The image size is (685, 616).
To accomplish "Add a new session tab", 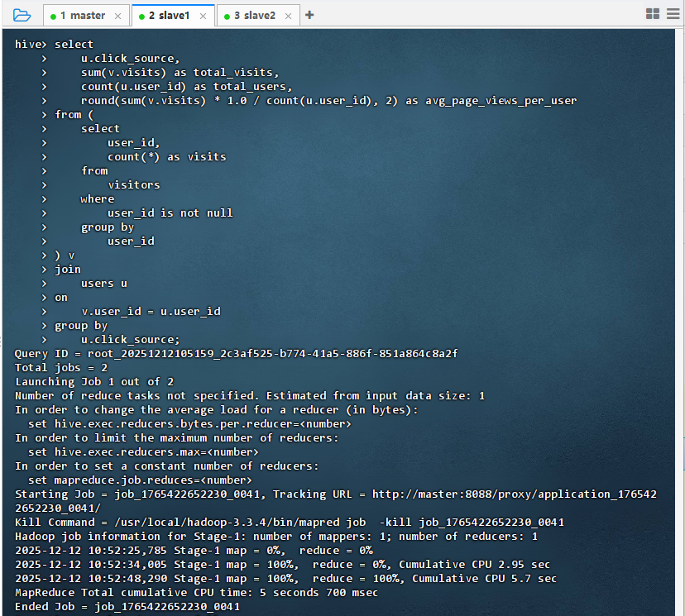I will [309, 15].
